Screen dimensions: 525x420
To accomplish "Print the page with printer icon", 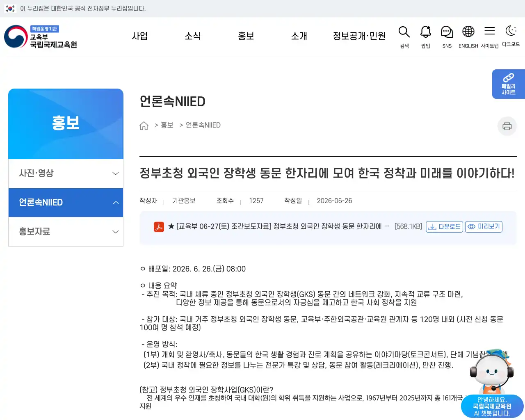I will coord(507,126).
